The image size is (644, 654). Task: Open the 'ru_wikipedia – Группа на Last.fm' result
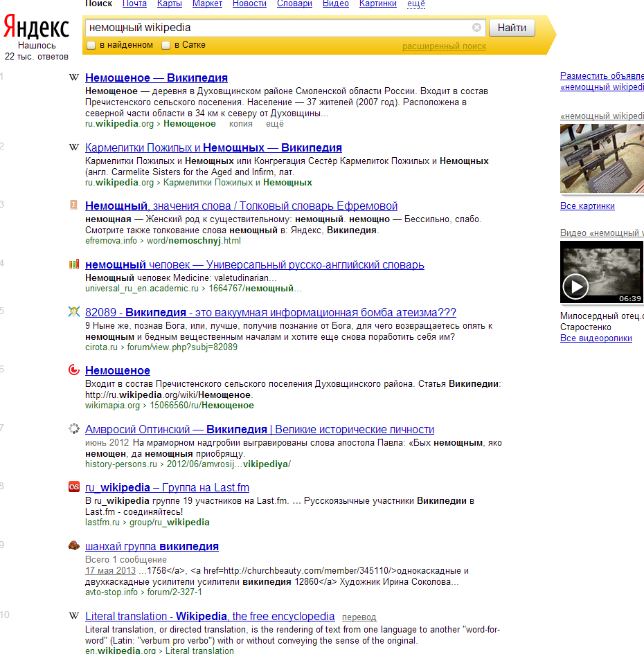click(167, 487)
